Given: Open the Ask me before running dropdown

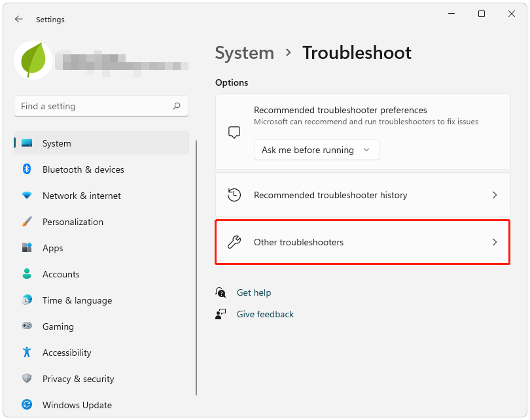Looking at the screenshot, I should (317, 150).
